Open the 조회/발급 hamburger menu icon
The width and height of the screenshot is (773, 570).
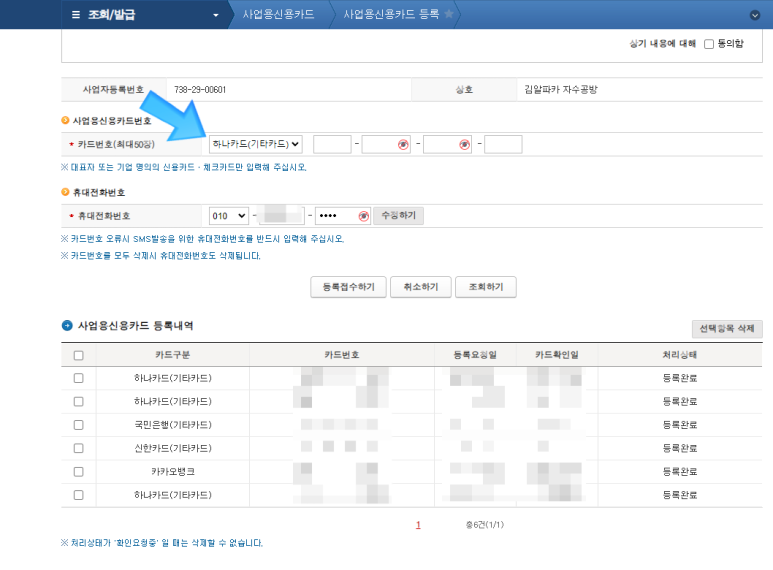76,15
